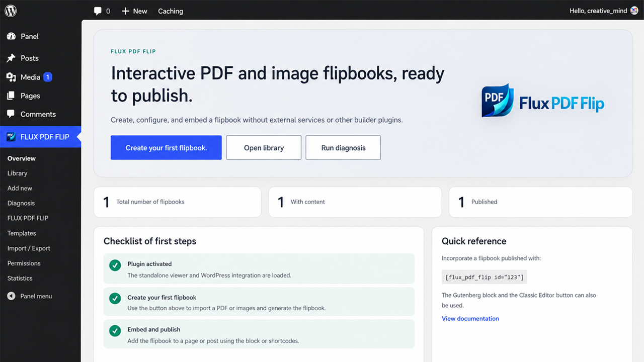
Task: Click the comment count 0 in admin bar
Action: point(108,11)
